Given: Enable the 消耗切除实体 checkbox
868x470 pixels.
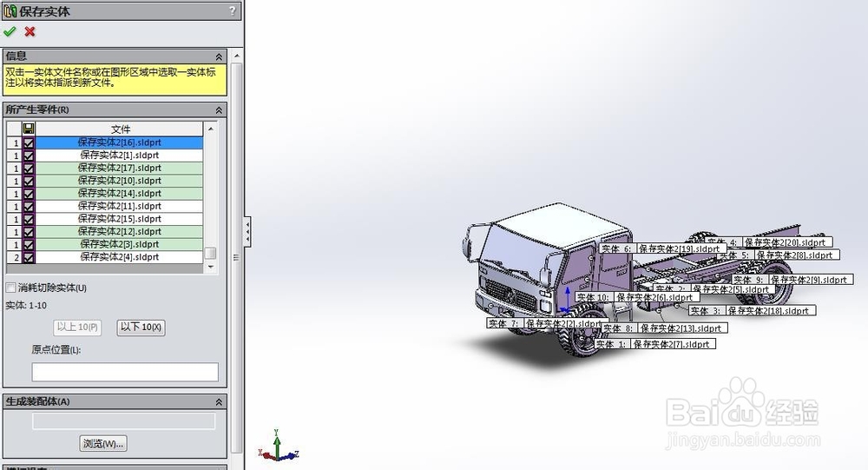Looking at the screenshot, I should tap(10, 288).
